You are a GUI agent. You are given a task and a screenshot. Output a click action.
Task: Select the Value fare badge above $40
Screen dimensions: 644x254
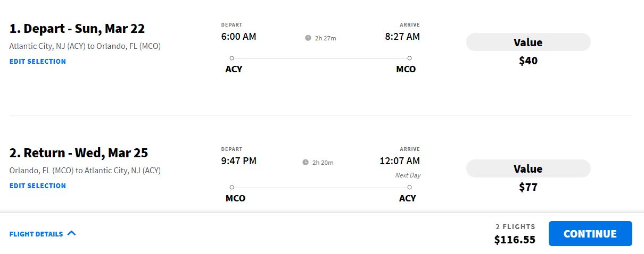[x=528, y=42]
